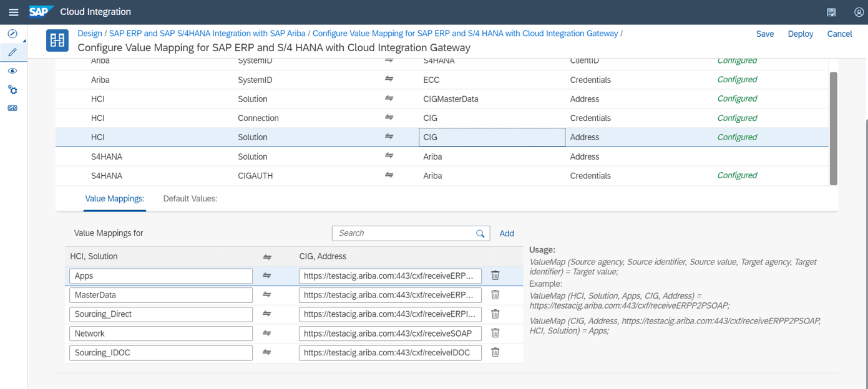Click the compass Discover icon in sidebar
This screenshot has height=389, width=868.
(12, 34)
